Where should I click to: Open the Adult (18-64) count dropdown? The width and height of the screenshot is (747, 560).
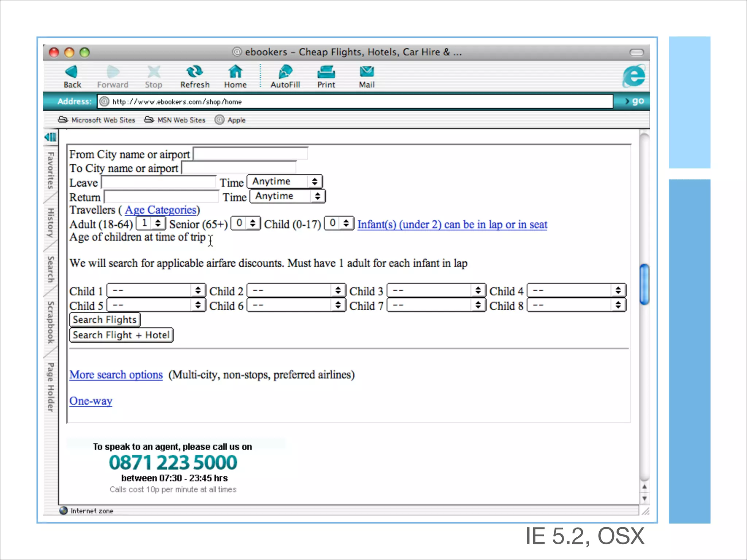tap(151, 223)
